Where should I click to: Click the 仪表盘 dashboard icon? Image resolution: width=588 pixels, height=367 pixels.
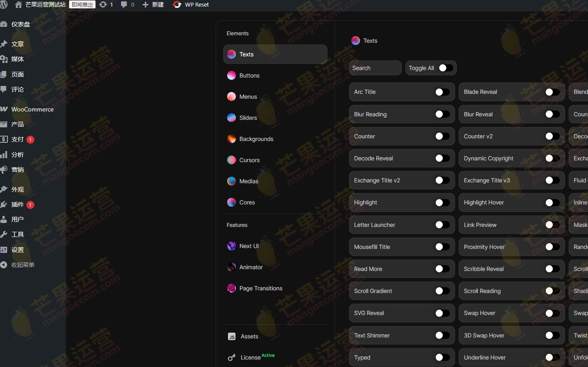[x=4, y=24]
